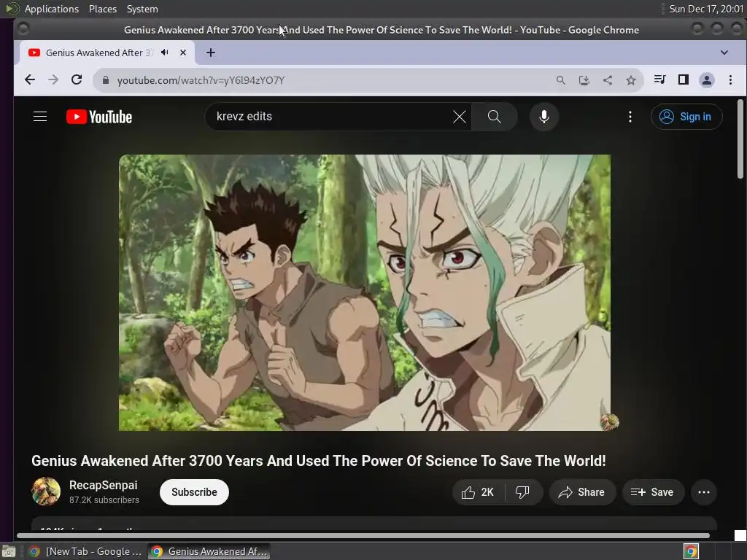747x560 pixels.
Task: Open more actions ellipsis beside Save
Action: coord(704,492)
